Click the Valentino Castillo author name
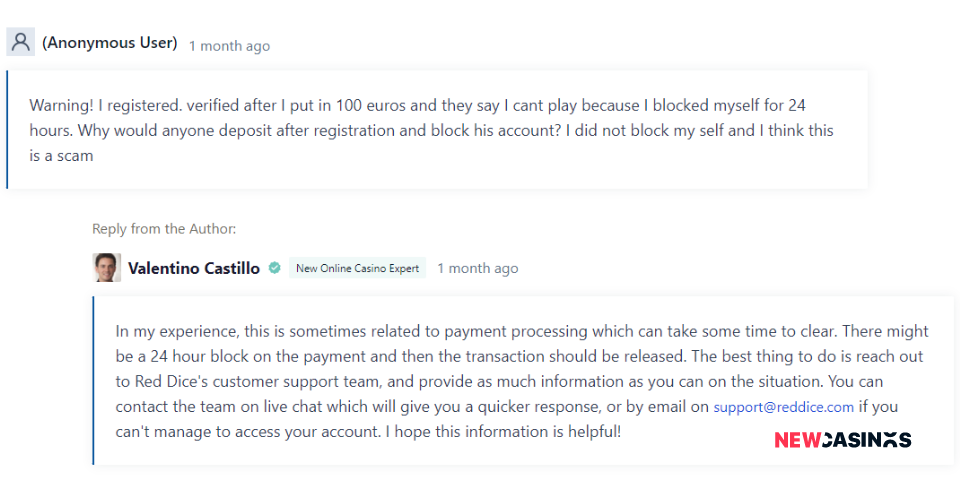Viewport: 960px width, 480px height. (x=194, y=268)
